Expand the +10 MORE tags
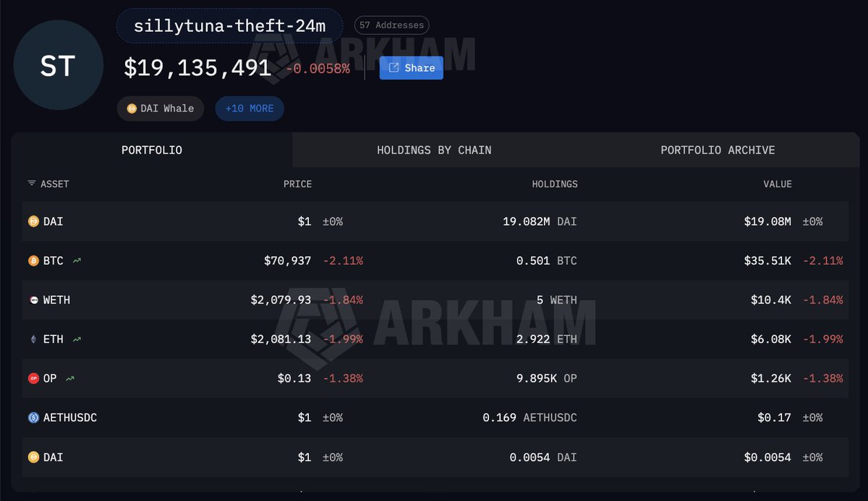The width and height of the screenshot is (868, 501). click(x=250, y=109)
